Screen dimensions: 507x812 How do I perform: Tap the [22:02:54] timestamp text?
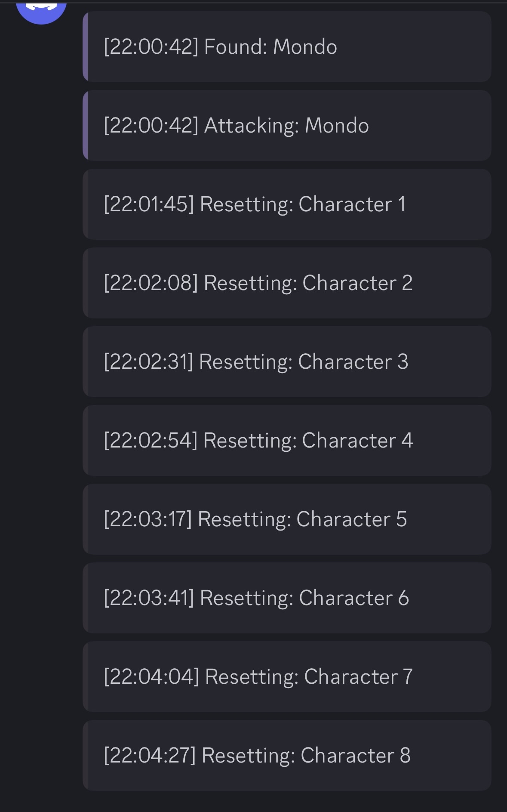(x=151, y=441)
